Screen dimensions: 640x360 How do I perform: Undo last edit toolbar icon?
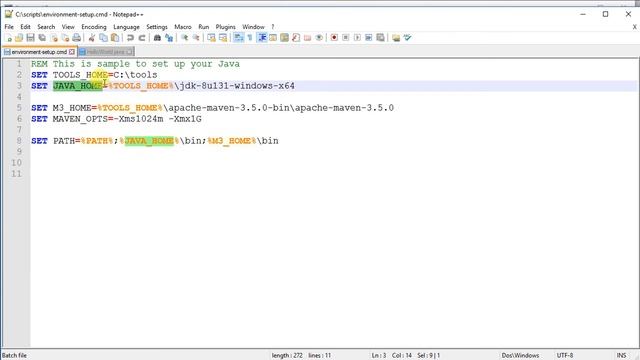[130, 38]
